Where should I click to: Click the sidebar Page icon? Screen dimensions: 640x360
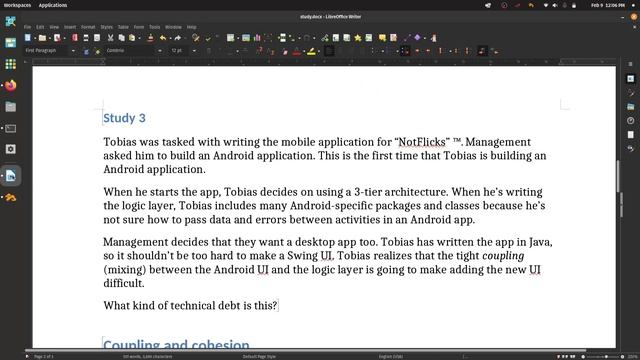tap(631, 135)
